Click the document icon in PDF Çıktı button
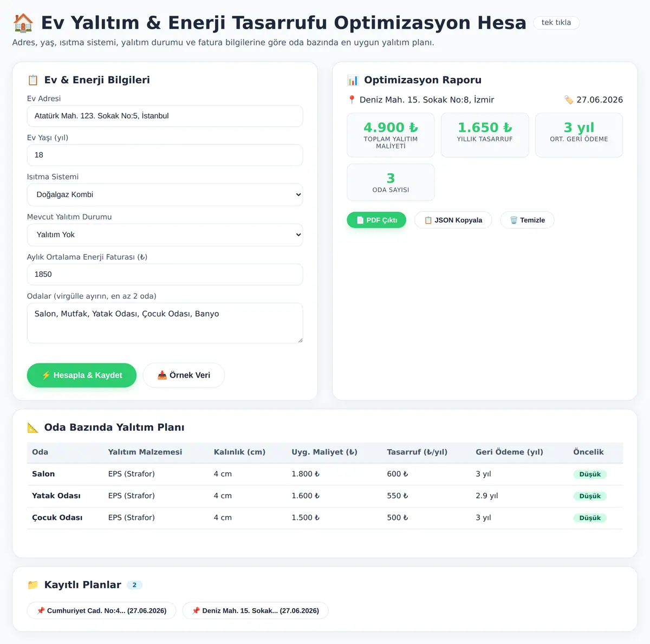650x644 pixels. tap(360, 220)
